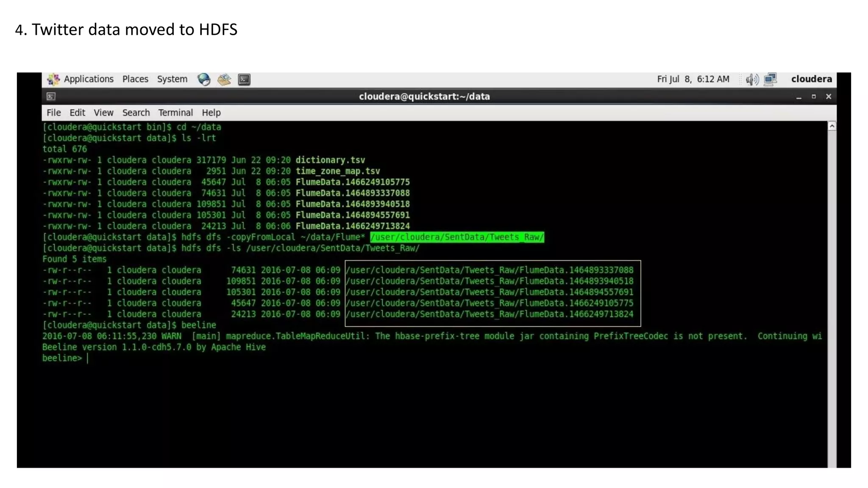
Task: Click the 'total 676' line
Action: coord(64,149)
